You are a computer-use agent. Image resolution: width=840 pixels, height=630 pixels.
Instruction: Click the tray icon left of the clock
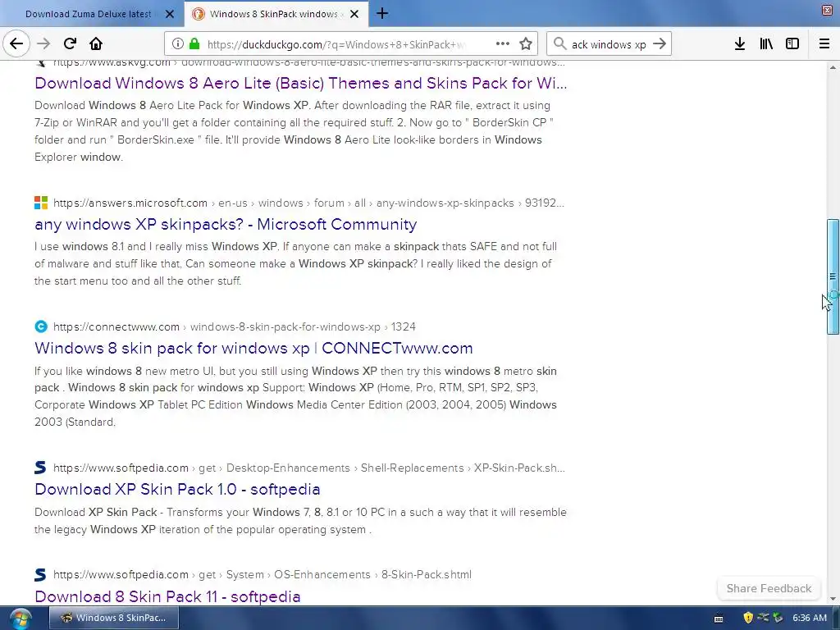pyautogui.click(x=778, y=618)
